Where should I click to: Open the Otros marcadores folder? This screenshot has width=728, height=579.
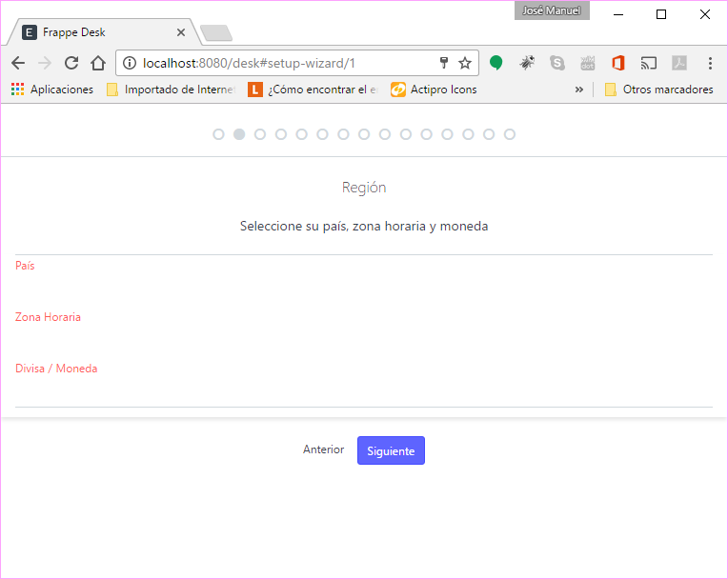[x=658, y=90]
